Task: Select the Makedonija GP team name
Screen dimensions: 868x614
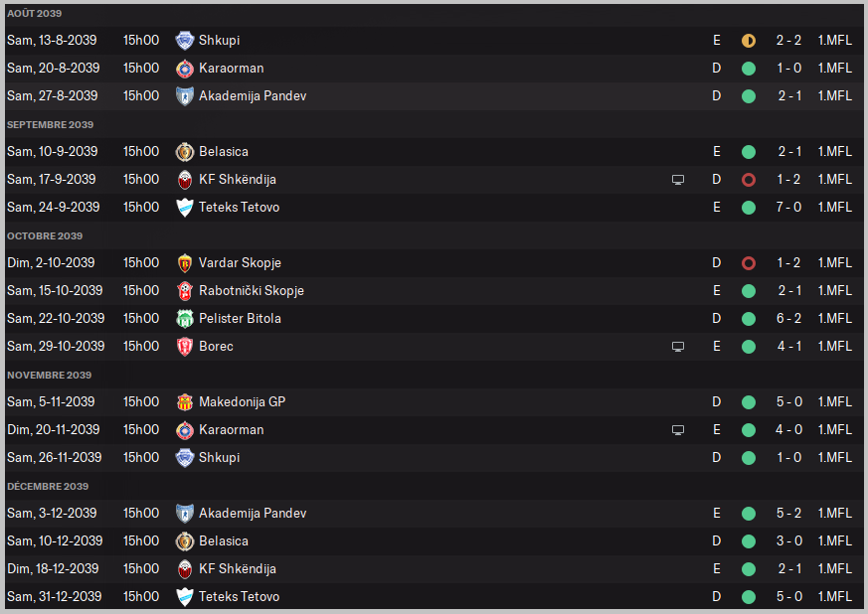Action: coord(242,402)
